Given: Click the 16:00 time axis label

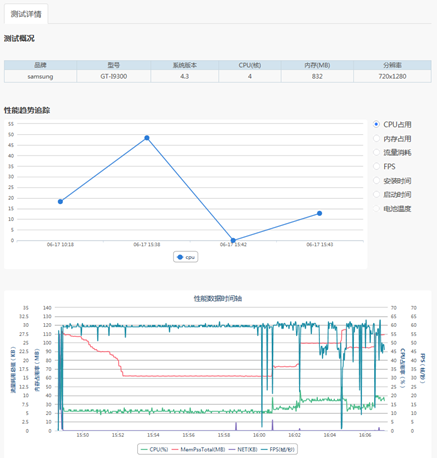Looking at the screenshot, I should coord(259,435).
